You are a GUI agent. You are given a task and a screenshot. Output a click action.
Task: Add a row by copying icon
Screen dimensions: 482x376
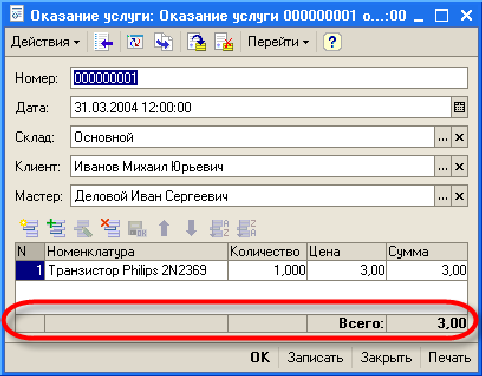pos(56,228)
